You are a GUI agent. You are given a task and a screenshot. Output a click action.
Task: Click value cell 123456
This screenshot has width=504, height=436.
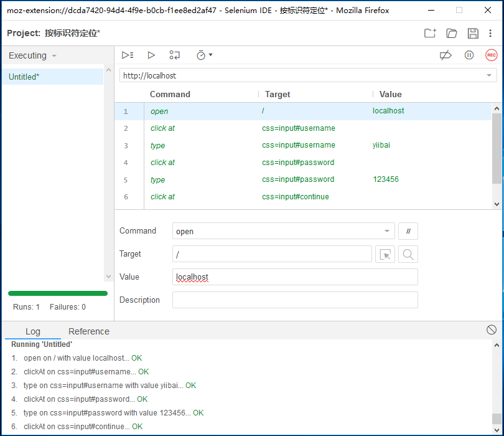pyautogui.click(x=385, y=179)
